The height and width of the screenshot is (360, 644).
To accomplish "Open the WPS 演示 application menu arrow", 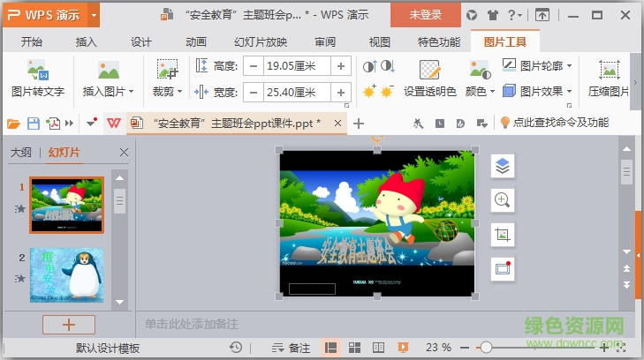I will coord(94,16).
